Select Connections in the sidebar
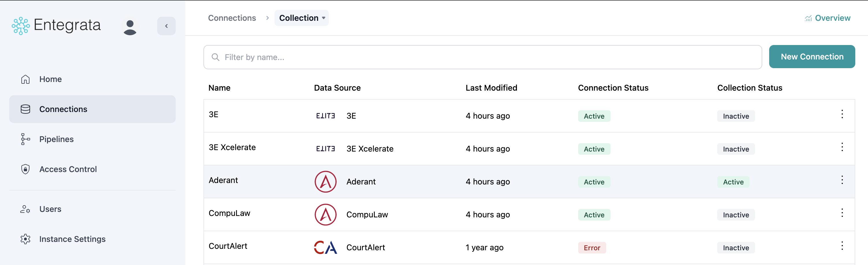 [92, 109]
